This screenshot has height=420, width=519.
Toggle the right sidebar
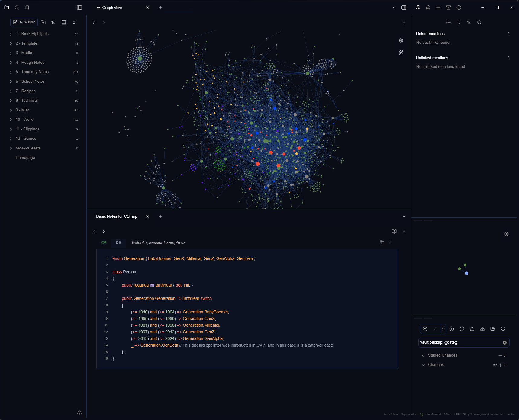click(404, 8)
